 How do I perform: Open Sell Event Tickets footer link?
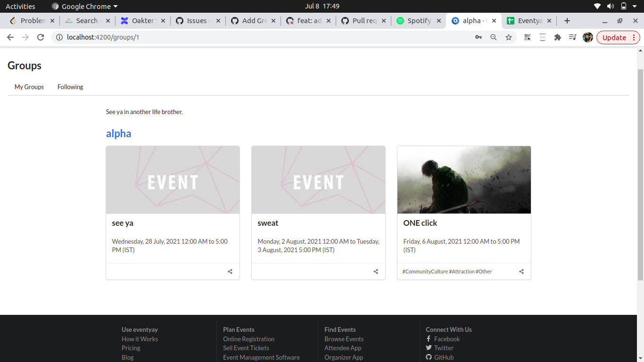click(x=246, y=348)
